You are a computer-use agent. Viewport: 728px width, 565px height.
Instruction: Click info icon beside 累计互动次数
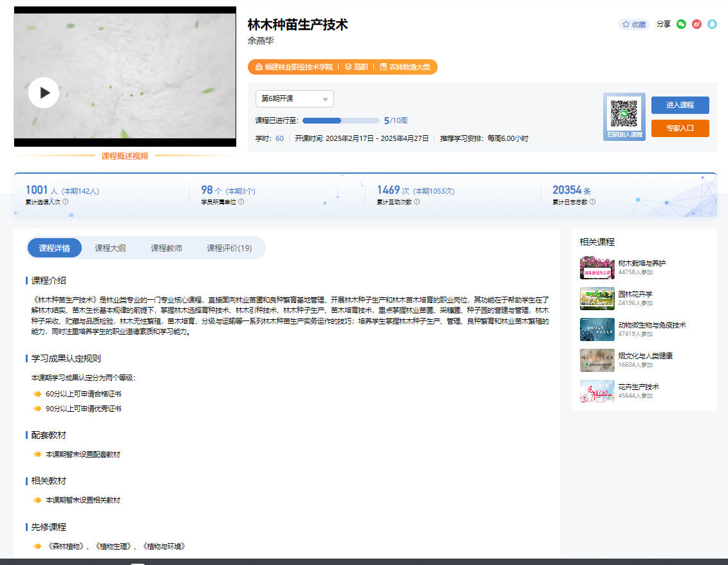click(x=416, y=202)
